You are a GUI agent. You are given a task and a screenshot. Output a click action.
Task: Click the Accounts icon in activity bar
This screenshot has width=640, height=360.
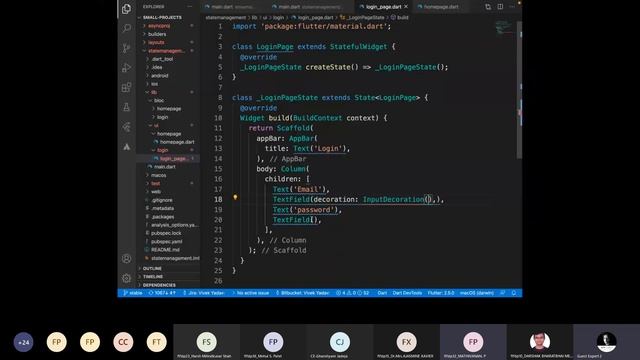[x=127, y=259]
